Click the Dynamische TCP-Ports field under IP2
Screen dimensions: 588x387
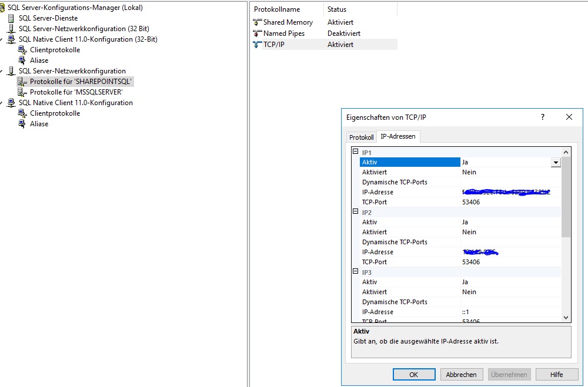pyautogui.click(x=510, y=242)
